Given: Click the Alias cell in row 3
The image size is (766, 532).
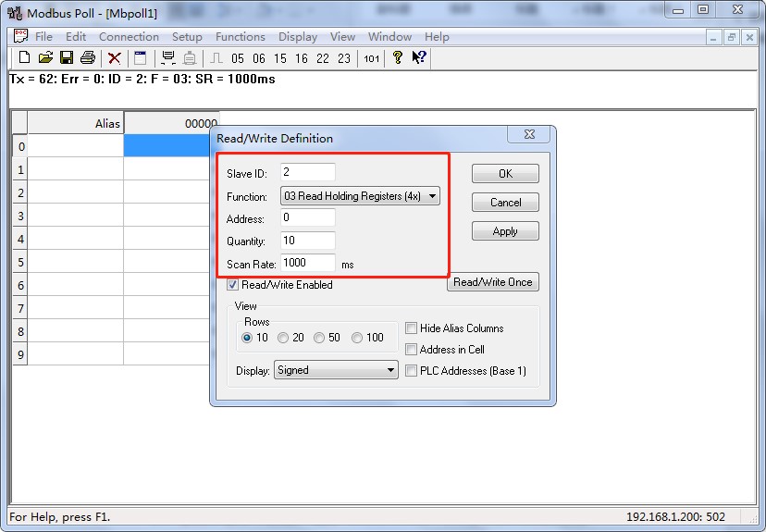Looking at the screenshot, I should [x=75, y=216].
